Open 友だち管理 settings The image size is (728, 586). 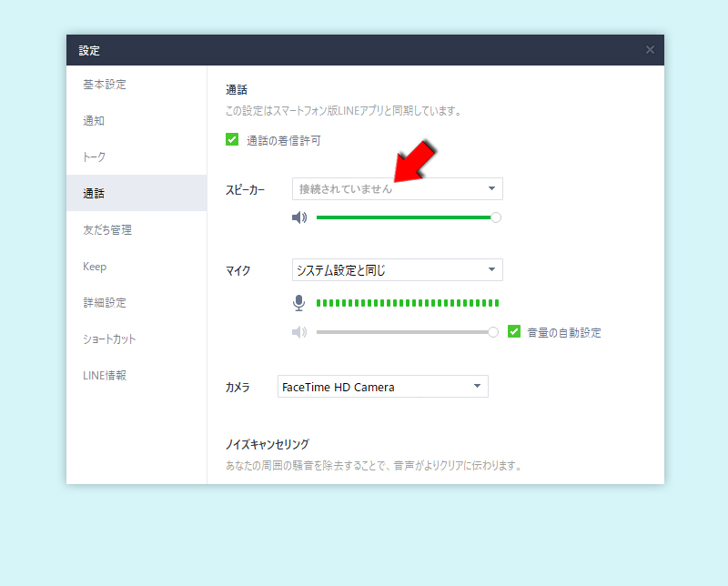pos(107,229)
